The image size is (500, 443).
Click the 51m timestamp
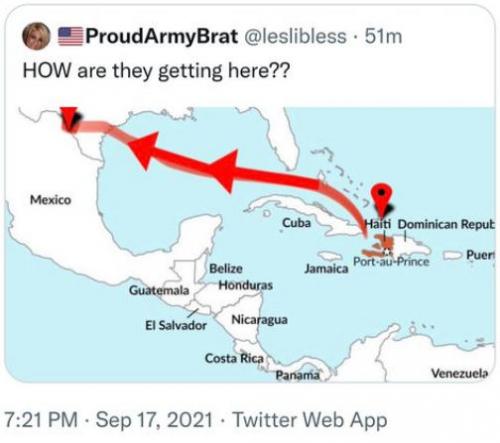pyautogui.click(x=383, y=36)
